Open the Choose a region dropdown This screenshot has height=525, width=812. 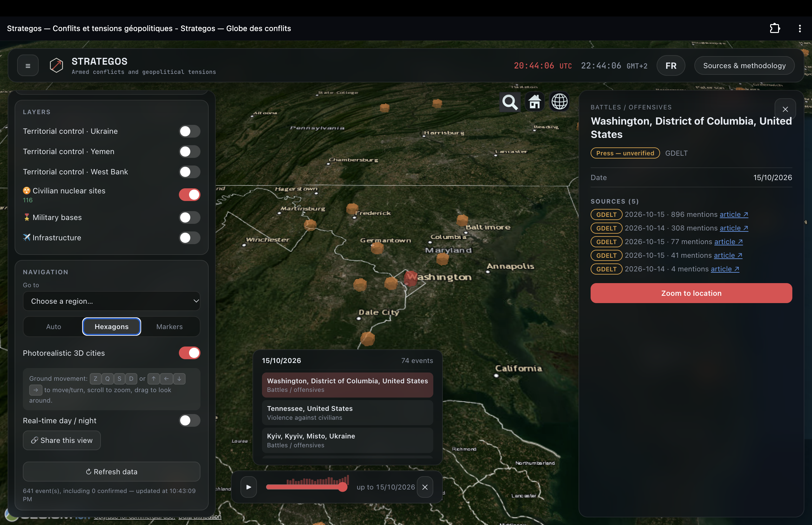coord(112,301)
